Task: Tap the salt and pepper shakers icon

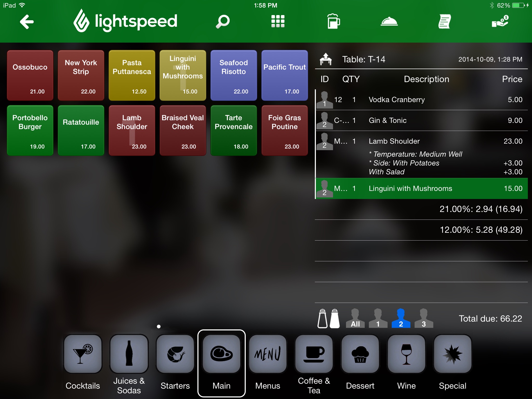Action: tap(329, 318)
